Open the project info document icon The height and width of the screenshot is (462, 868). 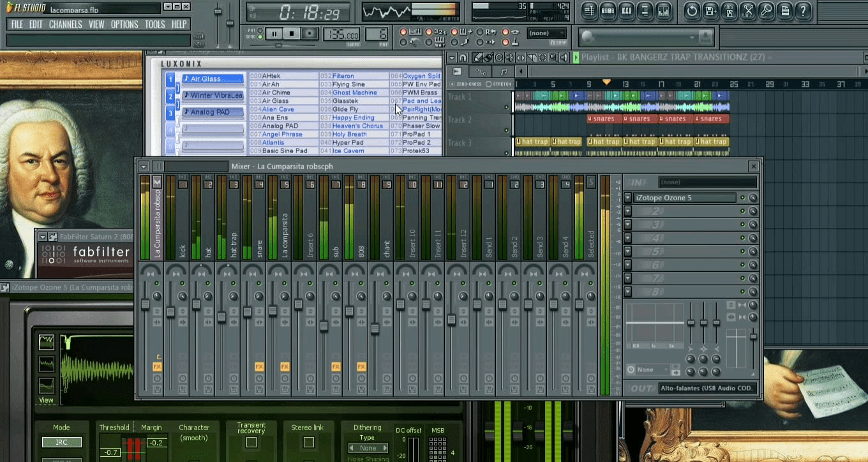click(784, 11)
